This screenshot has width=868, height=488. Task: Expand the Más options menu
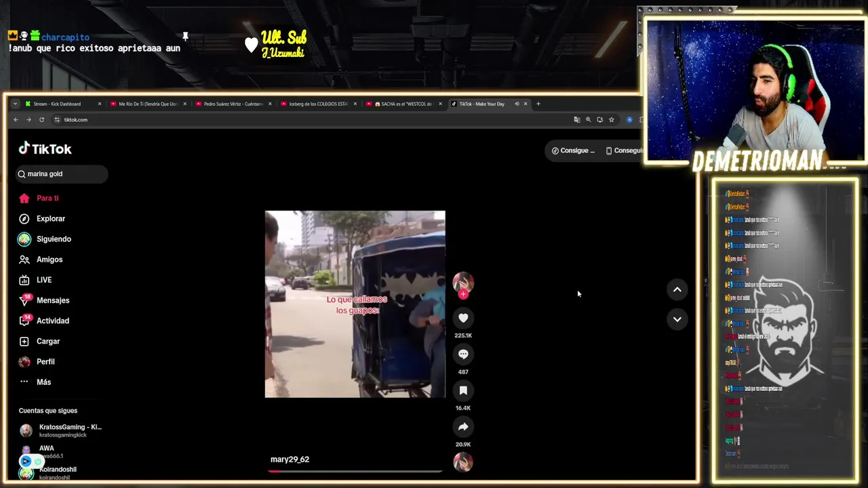point(35,382)
